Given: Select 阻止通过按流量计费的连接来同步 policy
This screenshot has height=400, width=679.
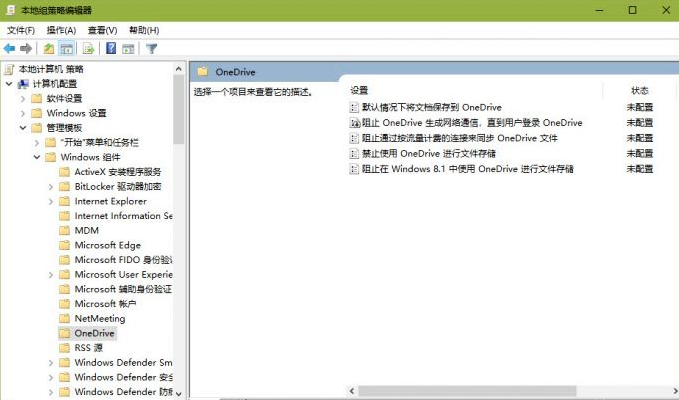Looking at the screenshot, I should 459,138.
